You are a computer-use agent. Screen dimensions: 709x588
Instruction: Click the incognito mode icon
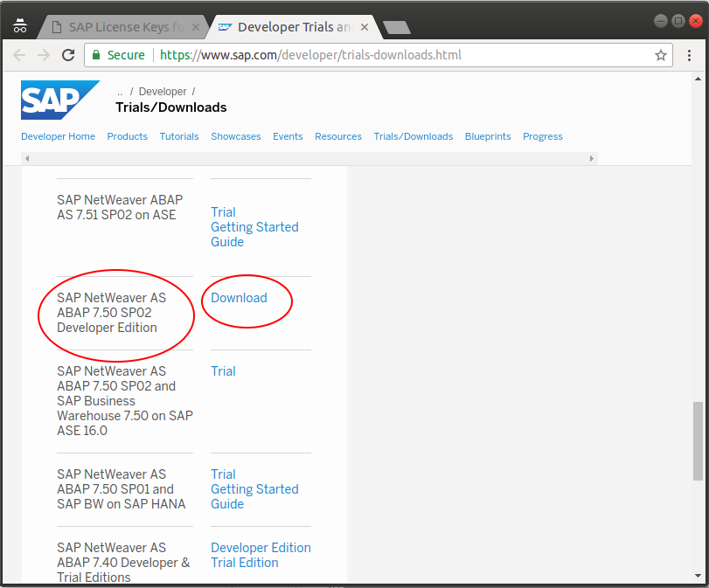pyautogui.click(x=20, y=26)
